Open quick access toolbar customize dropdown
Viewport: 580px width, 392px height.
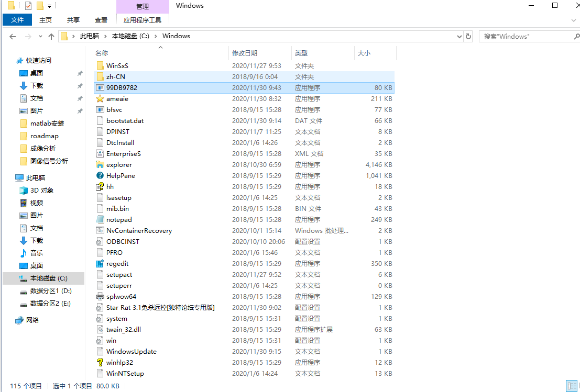click(x=49, y=6)
